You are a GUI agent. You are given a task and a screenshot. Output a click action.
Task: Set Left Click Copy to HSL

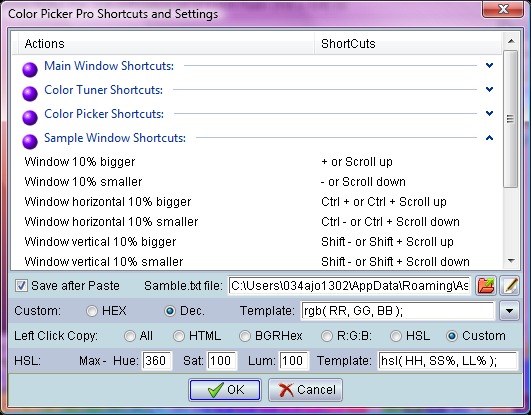pos(396,336)
